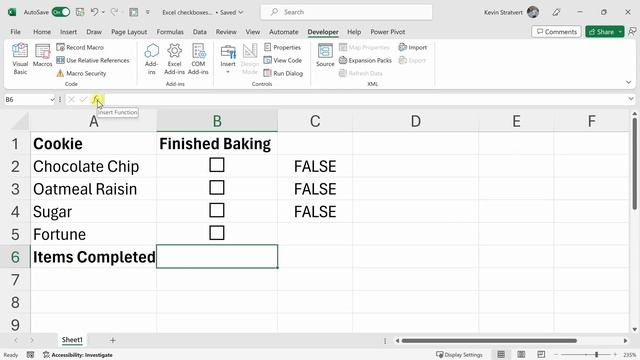Viewport: 640px width, 360px height.
Task: Click the zoom slider handle
Action: tap(596, 355)
